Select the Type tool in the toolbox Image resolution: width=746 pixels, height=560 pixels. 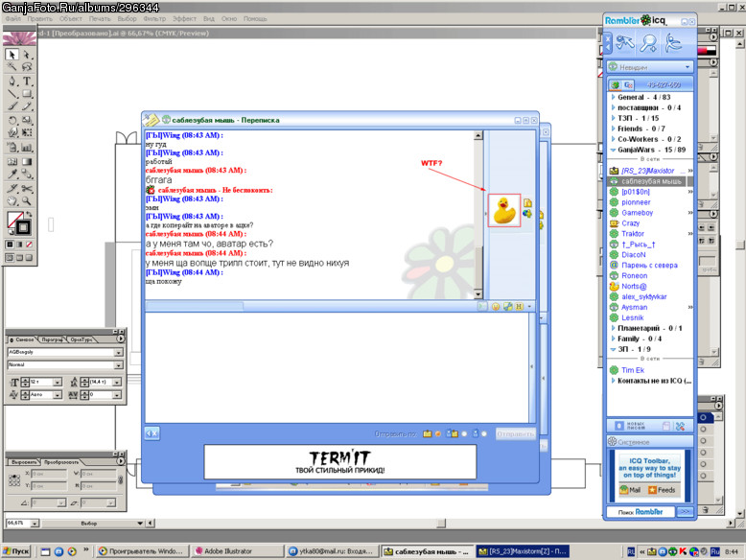tap(27, 81)
